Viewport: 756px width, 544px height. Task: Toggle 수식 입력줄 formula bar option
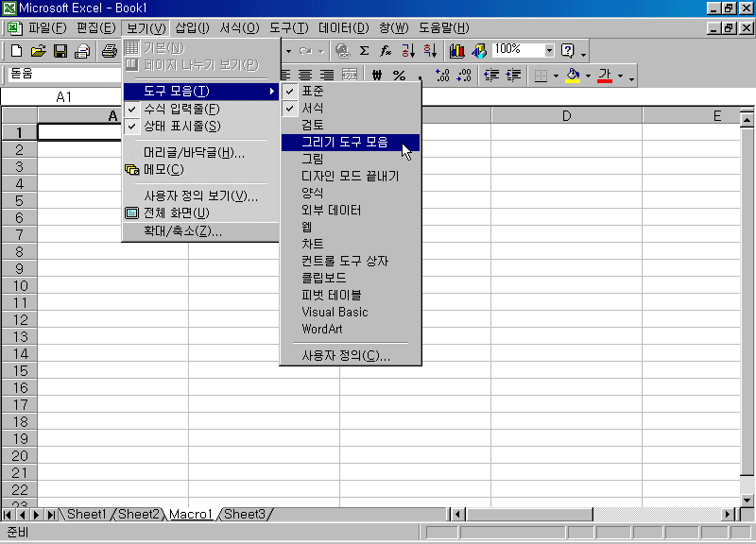200,109
